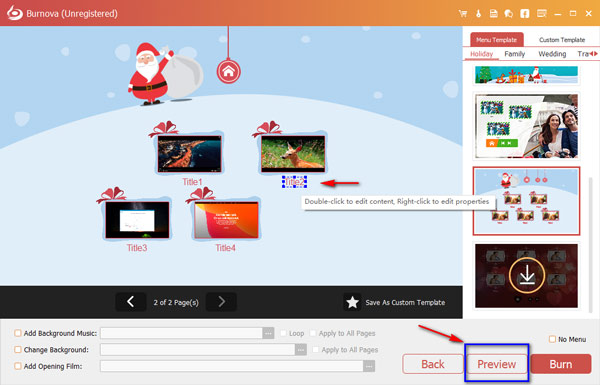Click the save project icon in title bar
This screenshot has width=600, height=385.
(x=494, y=14)
